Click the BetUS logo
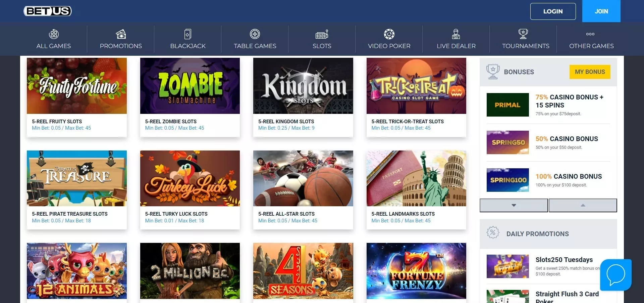The width and height of the screenshot is (644, 303). (x=48, y=11)
